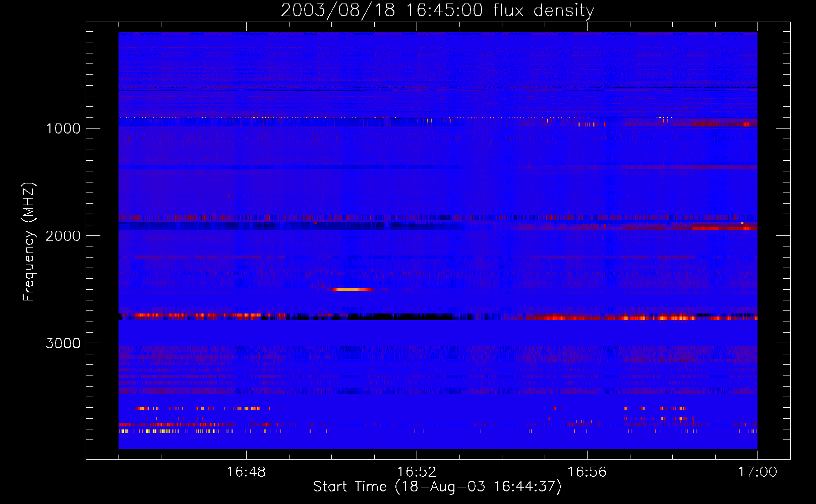816x504 pixels.
Task: Click the 2000 frequency tick label
Action: 63,236
